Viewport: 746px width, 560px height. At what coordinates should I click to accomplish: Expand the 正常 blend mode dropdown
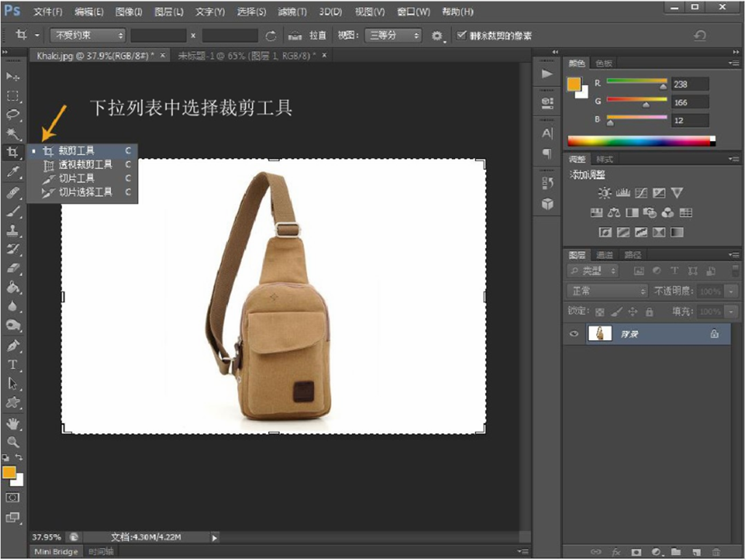point(607,291)
